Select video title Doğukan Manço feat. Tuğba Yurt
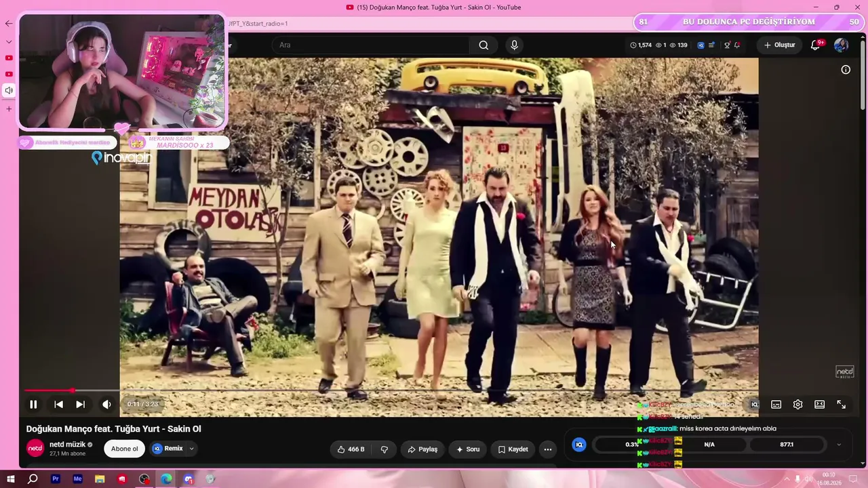 tap(114, 429)
